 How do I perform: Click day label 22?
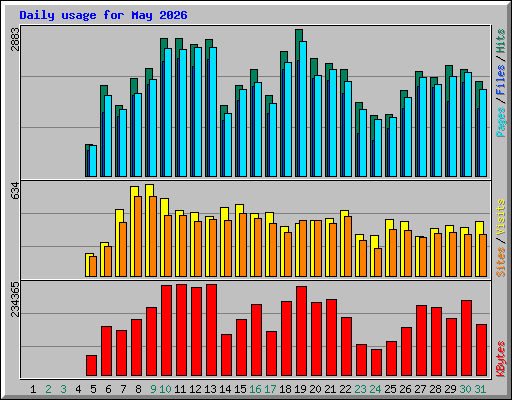coord(345,389)
